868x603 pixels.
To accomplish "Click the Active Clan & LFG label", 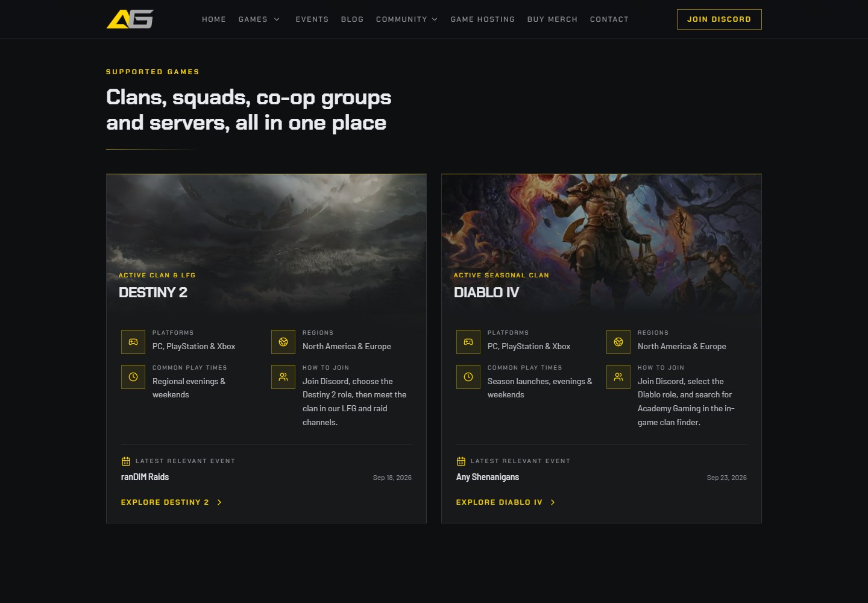I will (157, 276).
